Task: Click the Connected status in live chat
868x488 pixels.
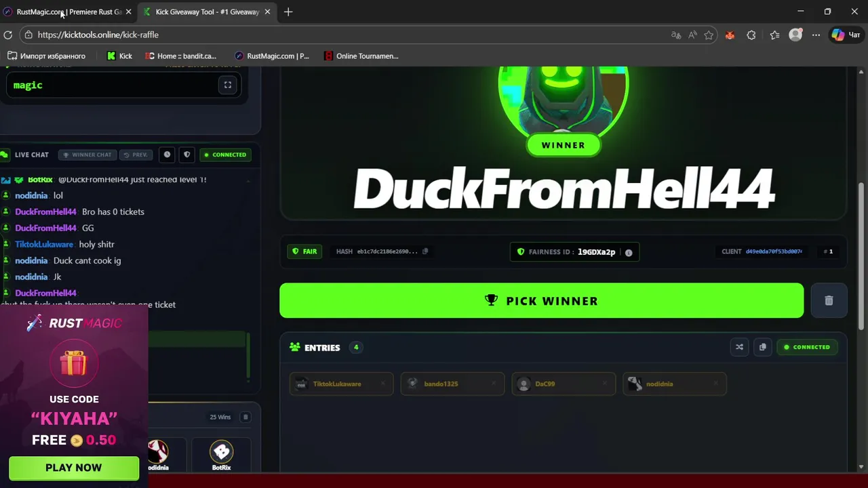Action: click(225, 155)
